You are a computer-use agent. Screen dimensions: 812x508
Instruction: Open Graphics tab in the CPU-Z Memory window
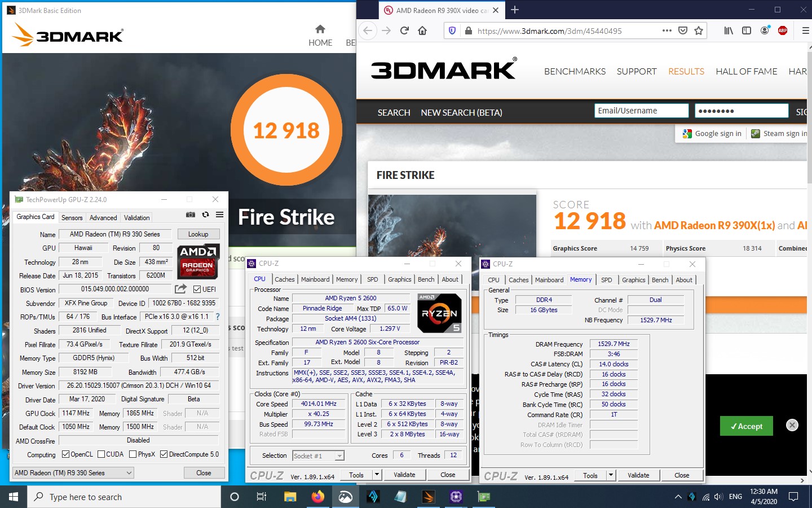pyautogui.click(x=634, y=280)
